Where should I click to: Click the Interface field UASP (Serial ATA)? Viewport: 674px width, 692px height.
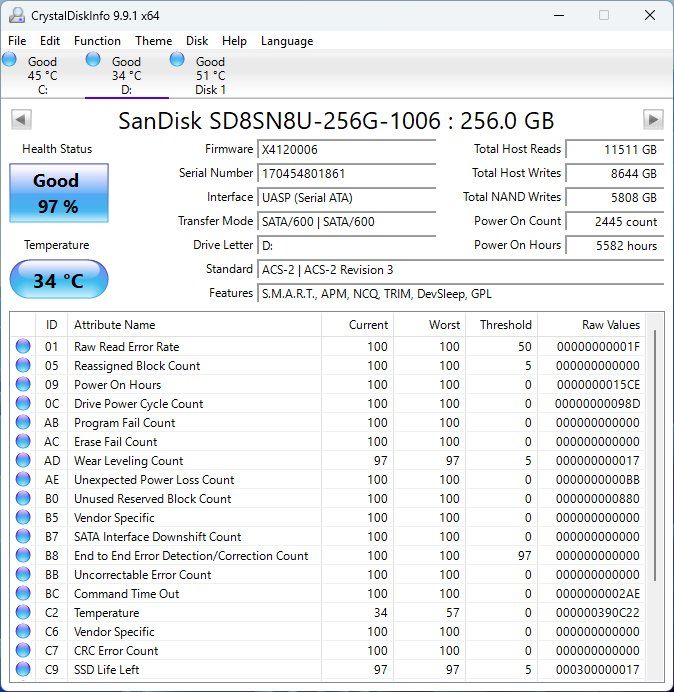(x=347, y=197)
